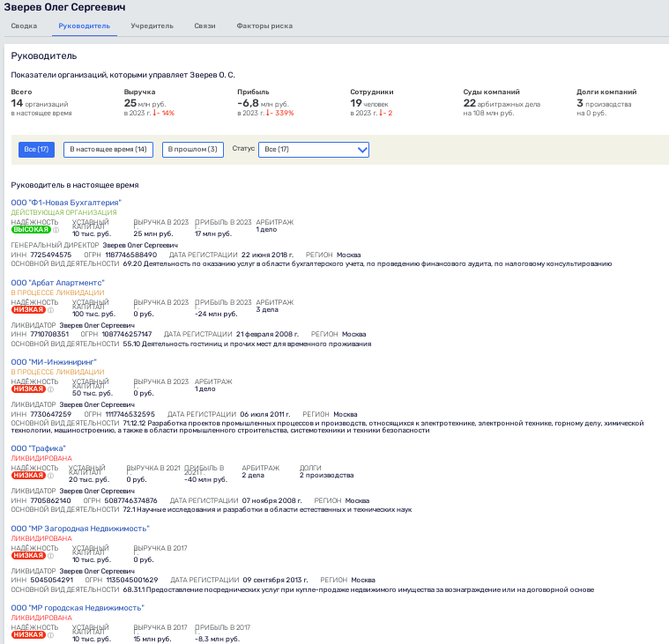Click info icon beside МИ-Инжиниринг НИЗКАЯ badge
Viewport: 669px width, 644px height.
pos(51,389)
